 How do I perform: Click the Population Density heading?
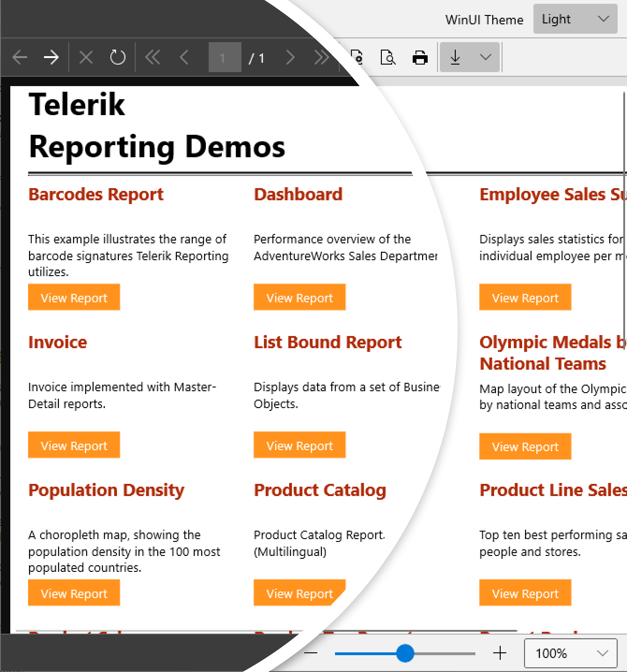106,490
